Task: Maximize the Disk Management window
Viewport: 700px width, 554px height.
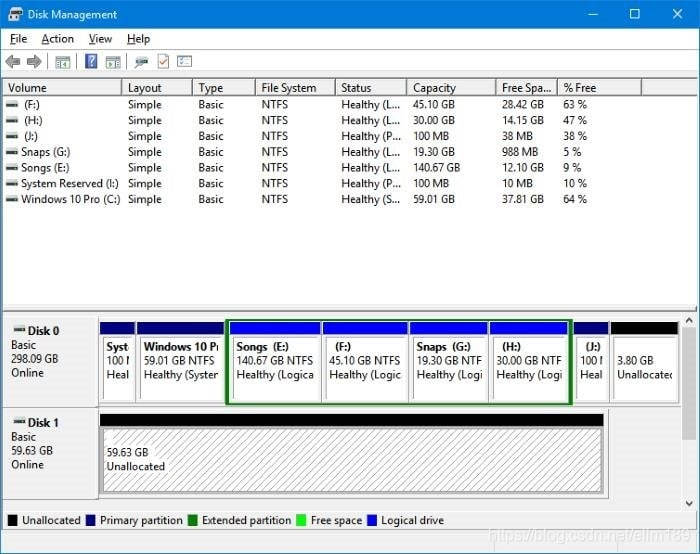Action: pos(634,14)
